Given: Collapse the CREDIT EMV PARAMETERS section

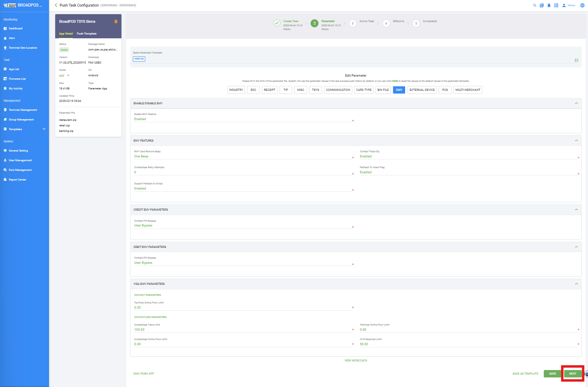Looking at the screenshot, I should pos(576,210).
